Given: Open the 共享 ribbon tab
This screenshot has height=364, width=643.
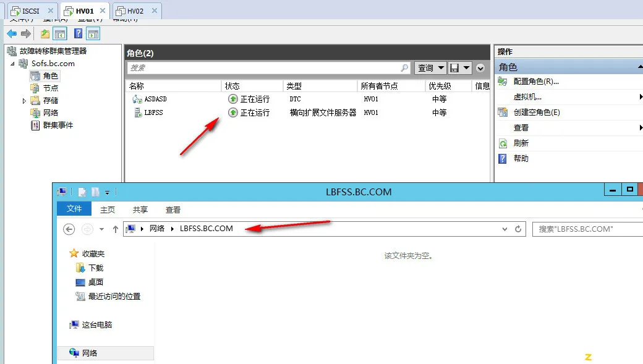Looking at the screenshot, I should point(140,210).
